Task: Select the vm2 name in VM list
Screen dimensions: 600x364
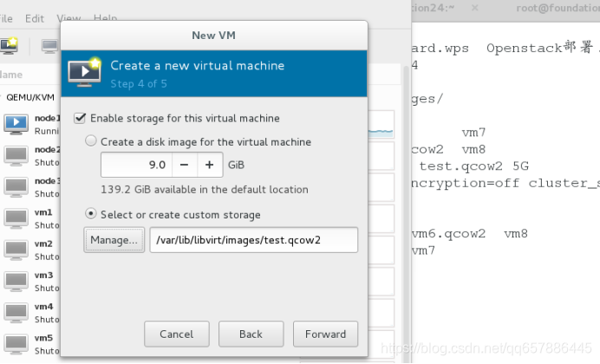Action: point(43,244)
